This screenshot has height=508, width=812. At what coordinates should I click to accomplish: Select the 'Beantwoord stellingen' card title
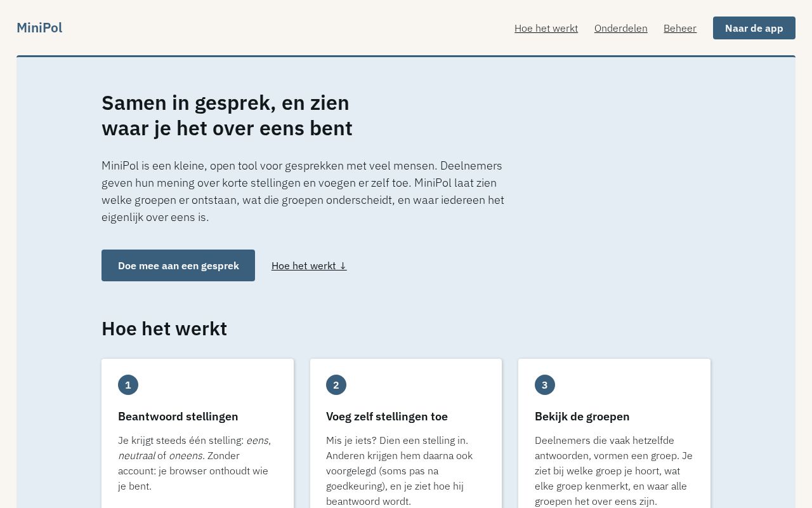178,417
